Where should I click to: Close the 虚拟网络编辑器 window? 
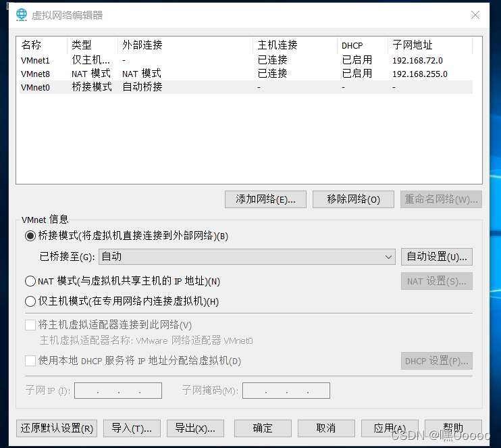coord(475,15)
